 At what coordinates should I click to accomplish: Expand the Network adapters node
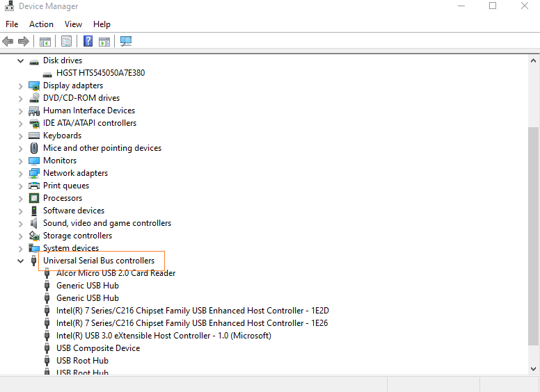tap(20, 173)
